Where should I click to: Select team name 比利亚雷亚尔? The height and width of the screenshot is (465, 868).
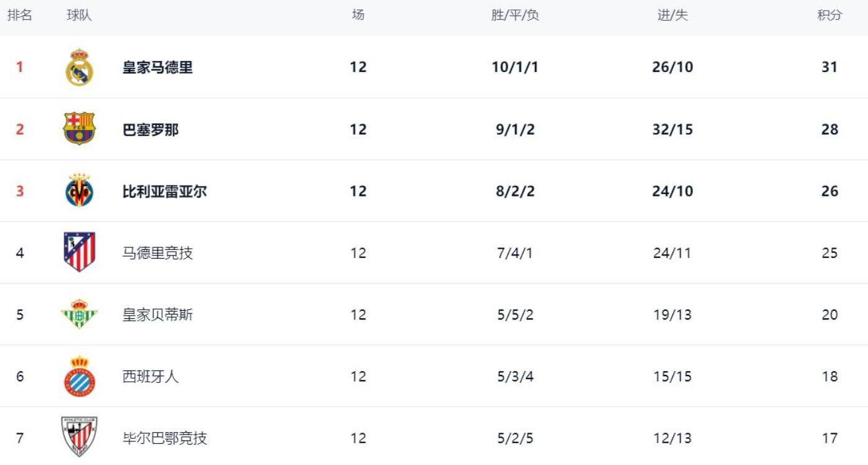click(x=164, y=191)
